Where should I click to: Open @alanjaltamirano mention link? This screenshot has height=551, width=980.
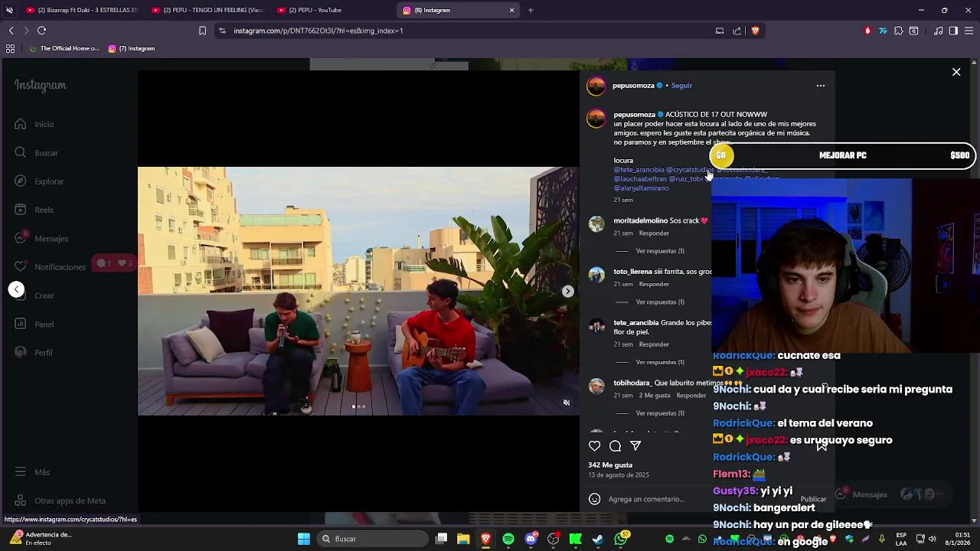pos(641,187)
